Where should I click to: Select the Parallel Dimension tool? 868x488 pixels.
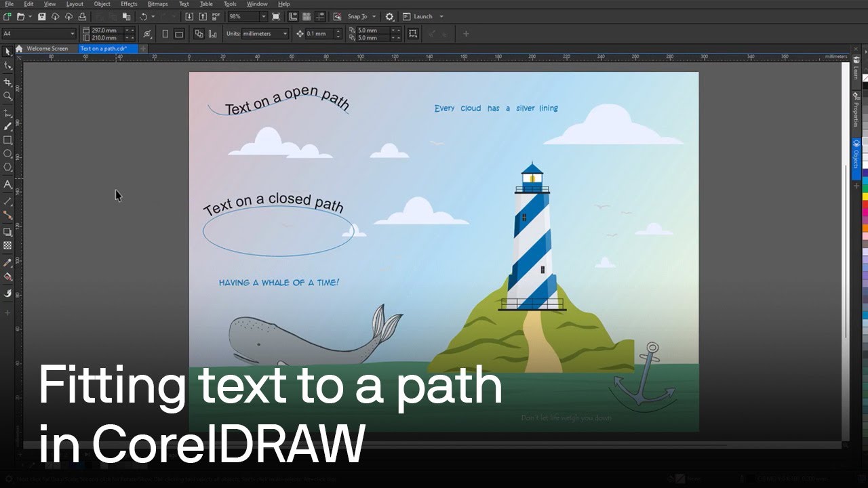pyautogui.click(x=7, y=201)
